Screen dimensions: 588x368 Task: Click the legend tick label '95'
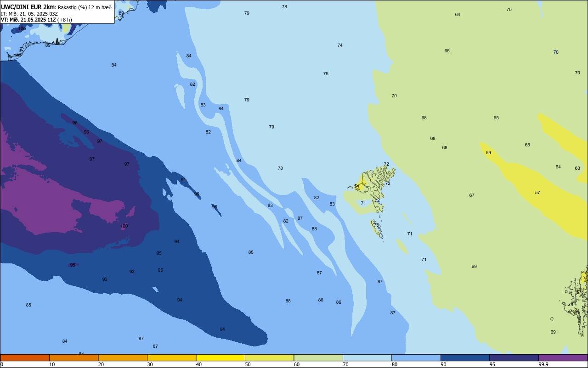[x=492, y=364]
